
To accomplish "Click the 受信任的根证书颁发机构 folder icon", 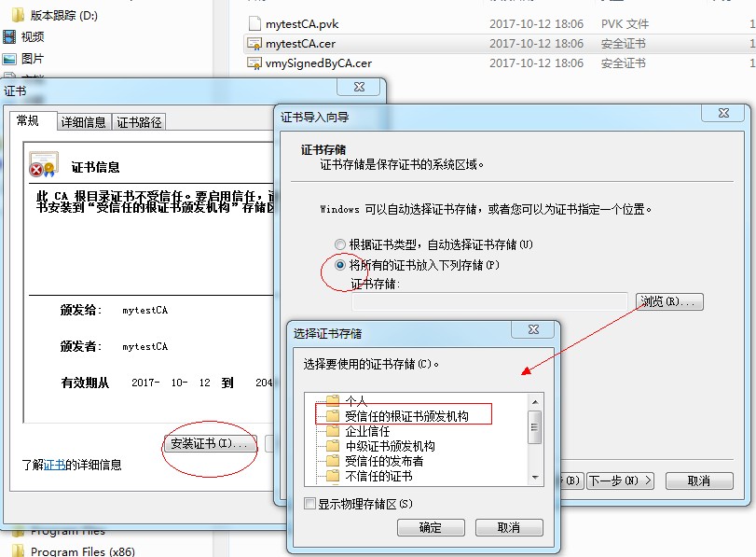I will click(333, 415).
